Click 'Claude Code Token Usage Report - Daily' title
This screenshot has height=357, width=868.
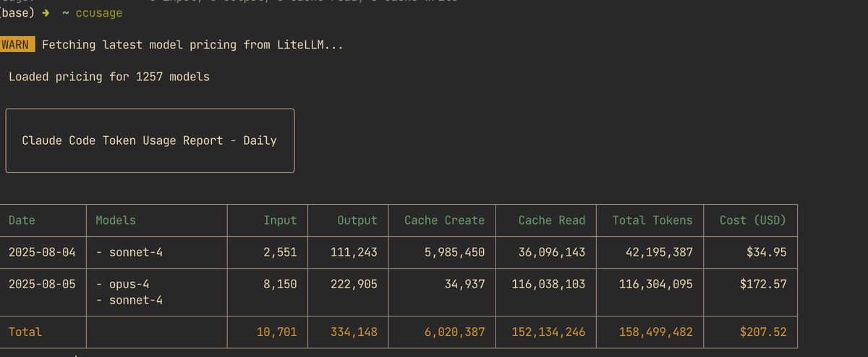coord(150,140)
